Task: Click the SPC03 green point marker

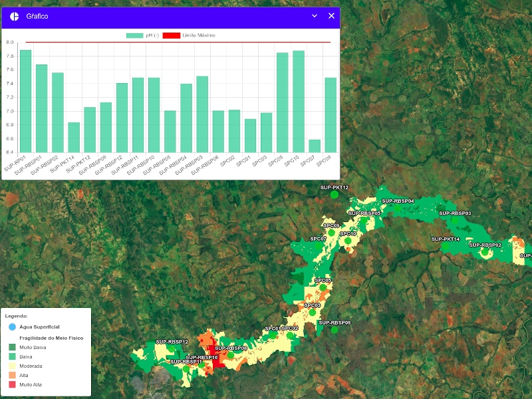Action: (312, 313)
